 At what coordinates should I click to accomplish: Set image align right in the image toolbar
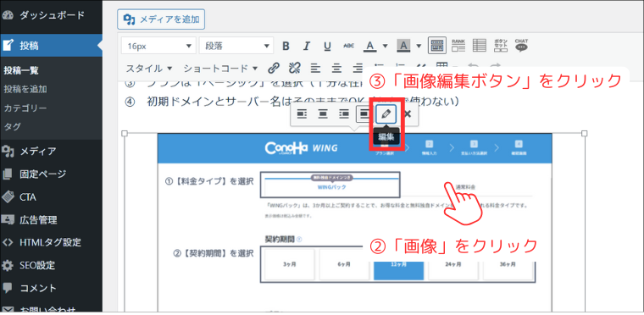(344, 113)
